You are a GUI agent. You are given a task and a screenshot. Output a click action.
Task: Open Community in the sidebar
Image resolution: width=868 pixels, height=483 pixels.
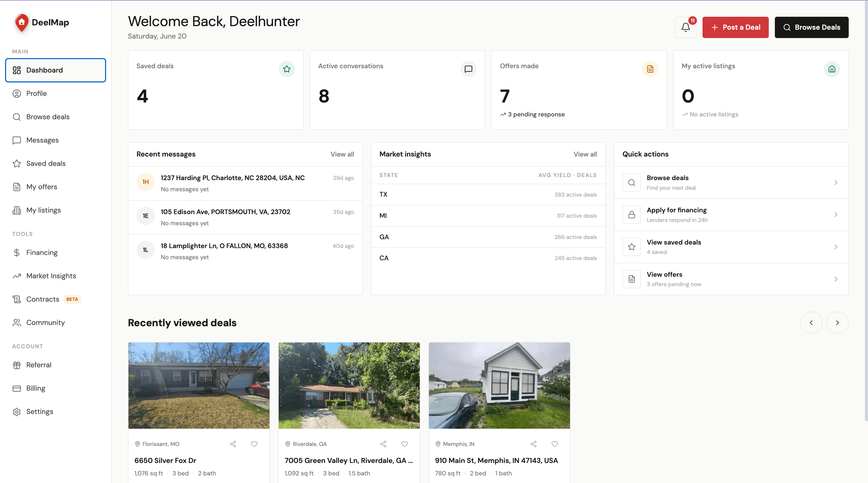coord(56,323)
